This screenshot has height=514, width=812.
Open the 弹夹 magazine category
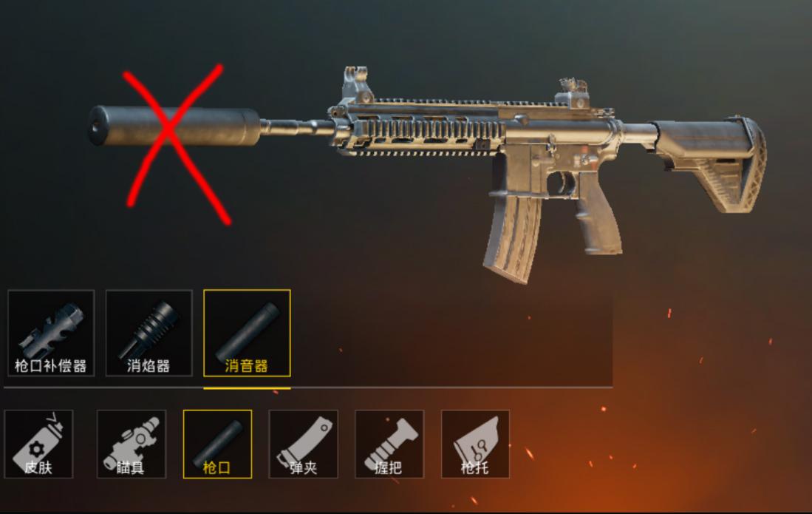point(304,444)
